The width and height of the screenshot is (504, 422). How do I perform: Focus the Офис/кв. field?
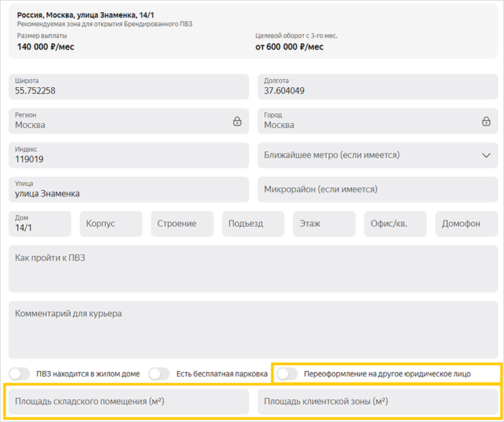[395, 224]
